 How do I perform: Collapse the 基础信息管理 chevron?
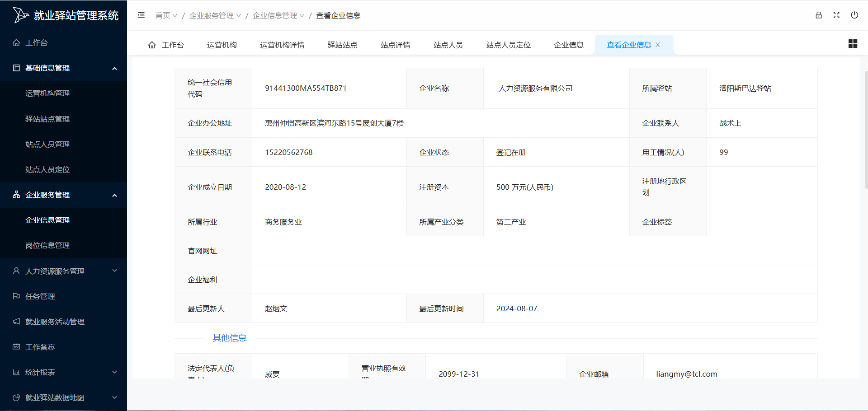[114, 68]
